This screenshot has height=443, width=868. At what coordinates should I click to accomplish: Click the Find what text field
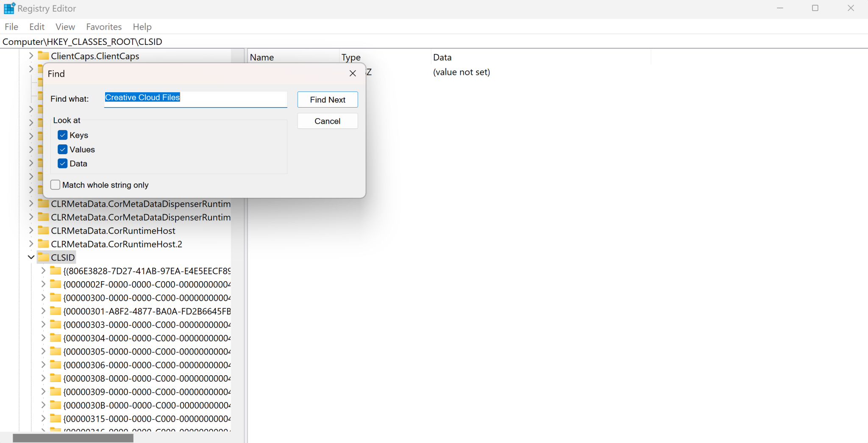point(195,99)
